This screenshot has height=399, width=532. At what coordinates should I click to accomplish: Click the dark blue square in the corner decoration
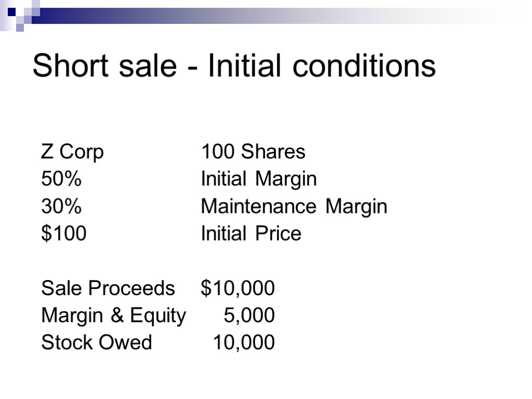pos(11,11)
